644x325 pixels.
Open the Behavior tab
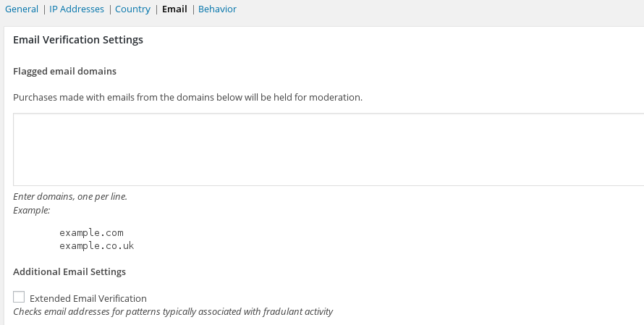tap(217, 9)
